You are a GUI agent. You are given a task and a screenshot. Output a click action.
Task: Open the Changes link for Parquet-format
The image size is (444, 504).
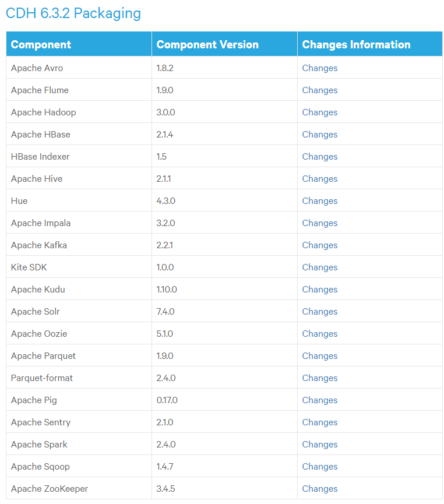[x=319, y=379]
